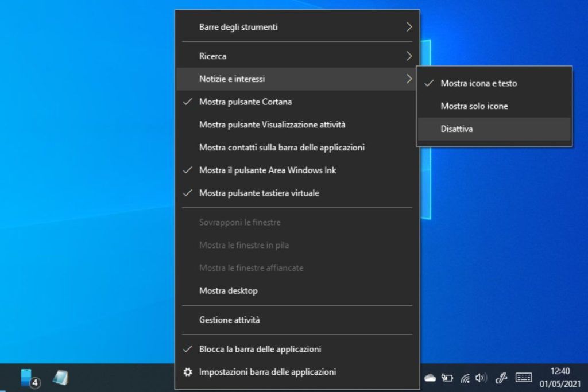The width and height of the screenshot is (588, 392).
Task: Open 'Gestione attività' from context menu
Action: click(x=229, y=320)
